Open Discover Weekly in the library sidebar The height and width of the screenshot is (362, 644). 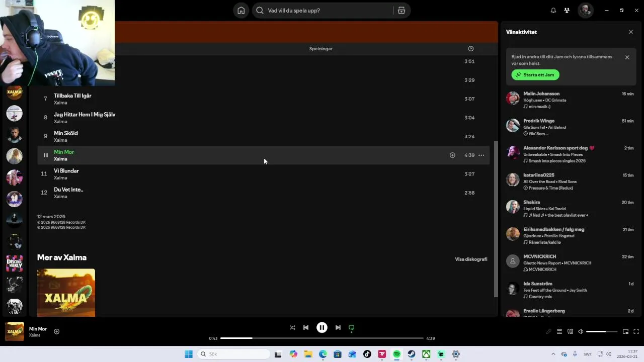click(15, 263)
